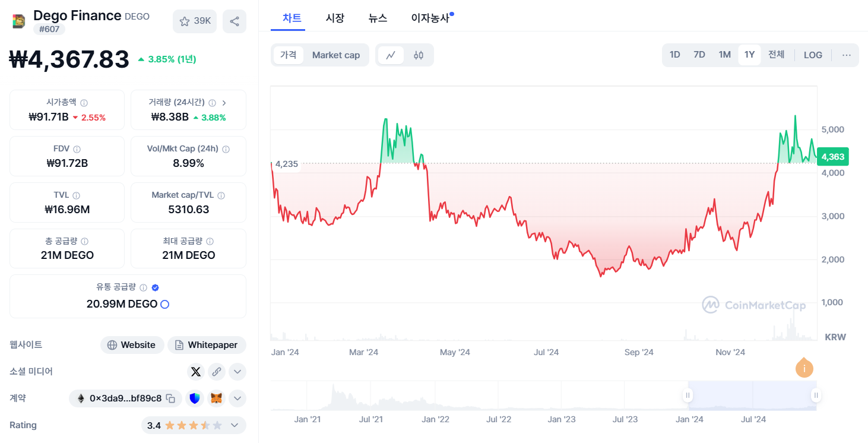The image size is (868, 443).
Task: Show info for FDV
Action: click(x=77, y=149)
